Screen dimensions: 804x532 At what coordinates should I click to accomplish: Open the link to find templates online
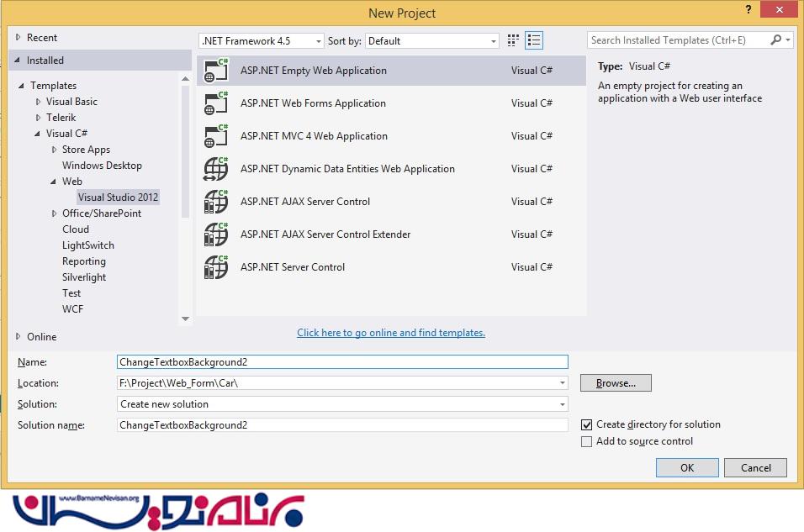tap(391, 333)
